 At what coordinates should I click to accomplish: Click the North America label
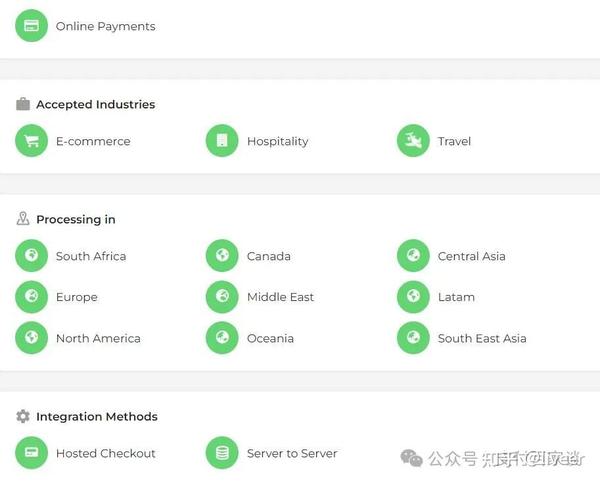tap(98, 338)
